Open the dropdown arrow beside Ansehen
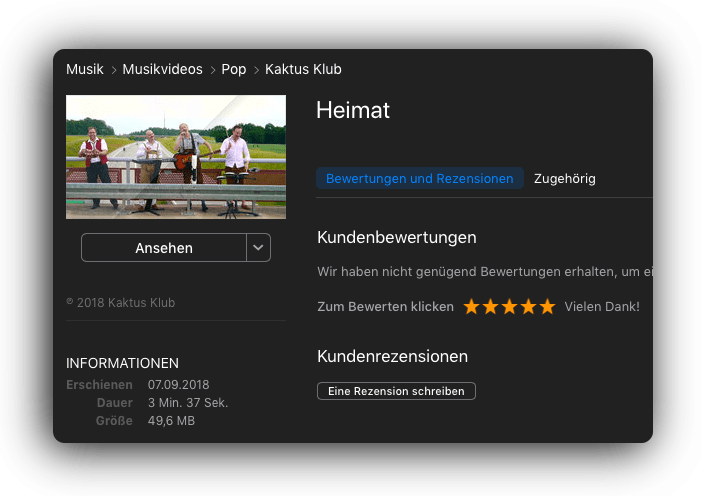Image resolution: width=702 pixels, height=496 pixels. (x=258, y=248)
